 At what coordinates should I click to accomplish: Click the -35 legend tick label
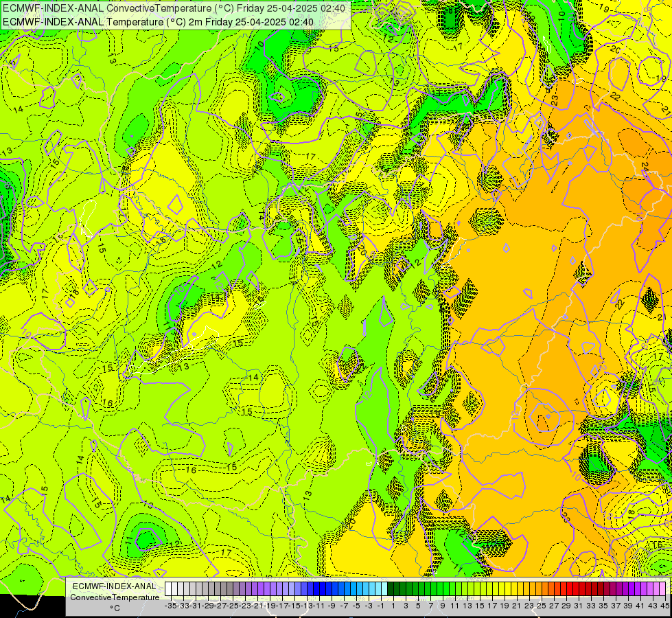[171, 606]
